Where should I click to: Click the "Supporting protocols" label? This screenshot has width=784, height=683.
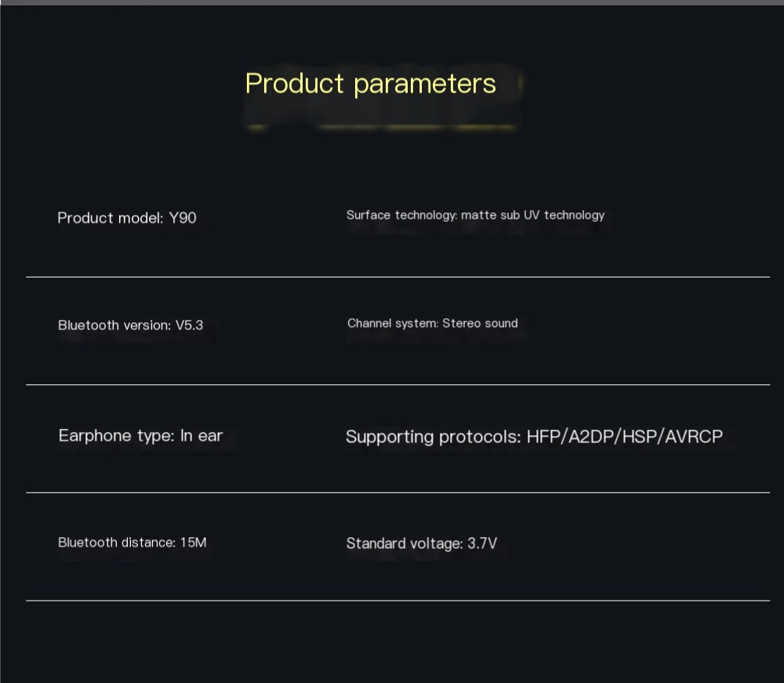point(432,437)
